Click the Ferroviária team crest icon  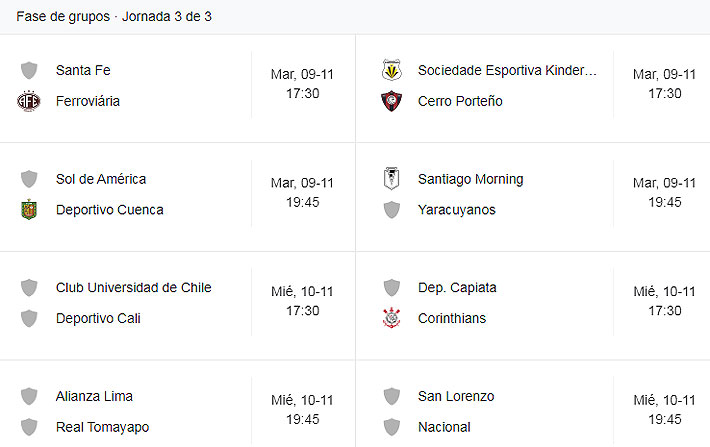[x=29, y=101]
